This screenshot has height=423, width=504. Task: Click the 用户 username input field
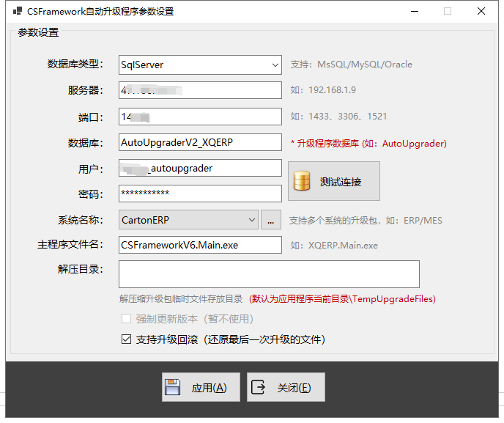[x=200, y=168]
